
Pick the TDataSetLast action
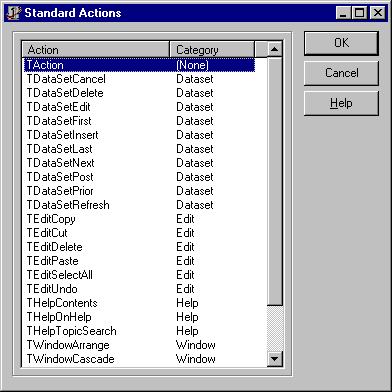click(139, 149)
